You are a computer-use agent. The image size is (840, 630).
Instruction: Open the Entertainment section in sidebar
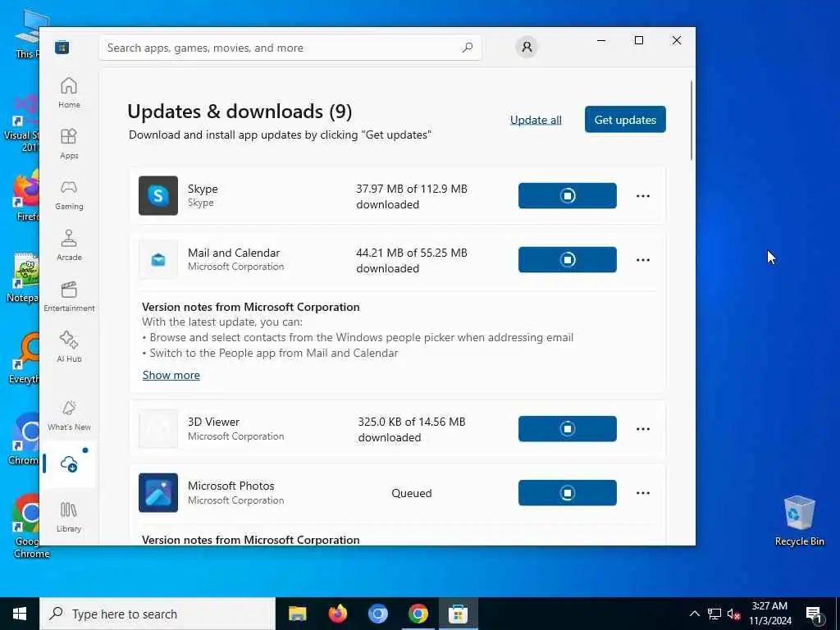point(69,296)
